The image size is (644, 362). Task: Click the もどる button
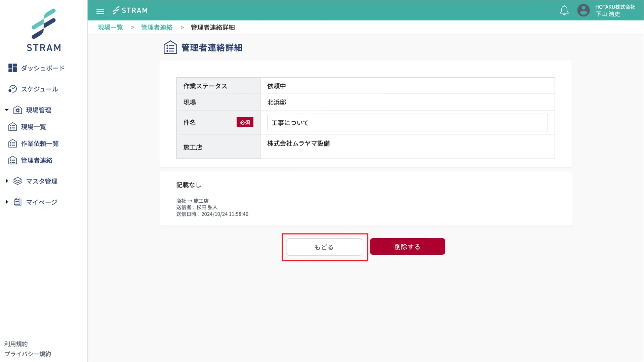tap(324, 247)
